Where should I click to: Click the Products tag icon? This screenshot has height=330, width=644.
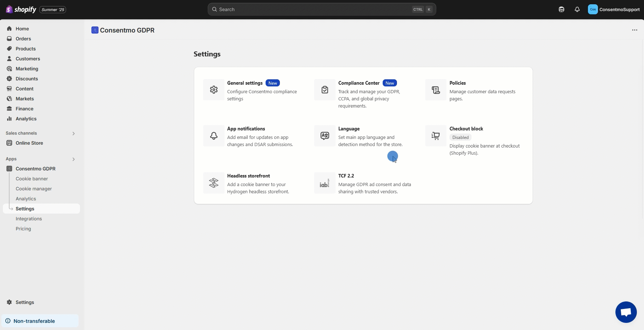pos(9,49)
